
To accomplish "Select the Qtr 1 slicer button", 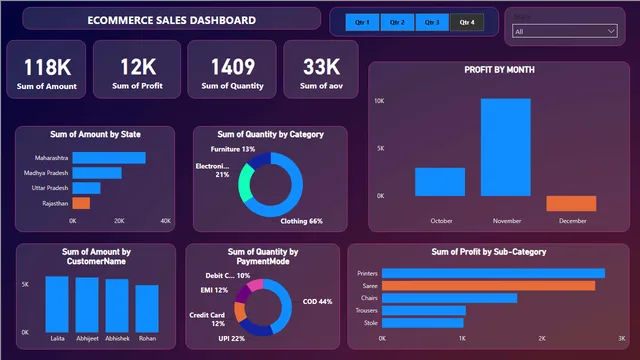I will point(362,22).
